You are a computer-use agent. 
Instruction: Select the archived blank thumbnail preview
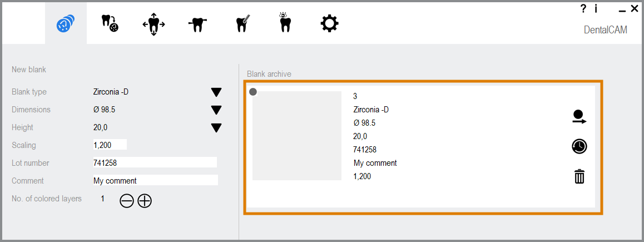(297, 136)
